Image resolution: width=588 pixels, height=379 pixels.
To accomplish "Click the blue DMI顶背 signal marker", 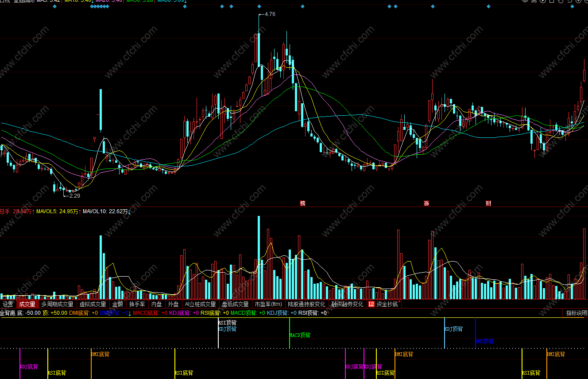I will click(485, 341).
